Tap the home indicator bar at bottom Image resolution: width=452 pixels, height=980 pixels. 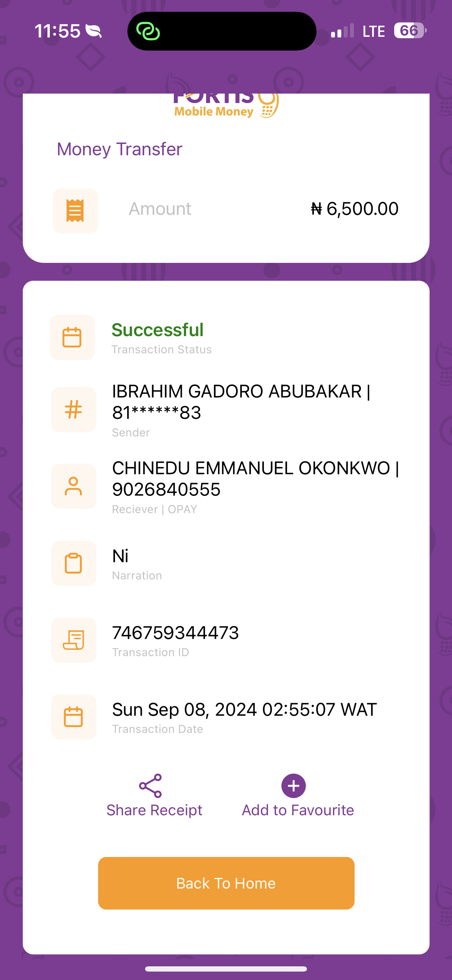226,968
